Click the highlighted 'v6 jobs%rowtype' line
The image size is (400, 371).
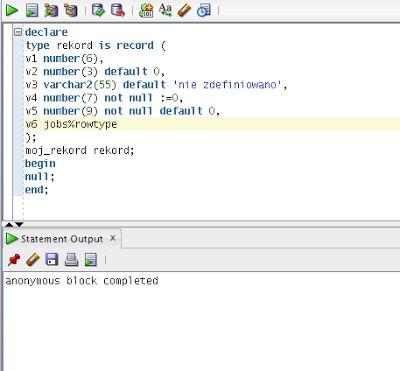[x=71, y=124]
